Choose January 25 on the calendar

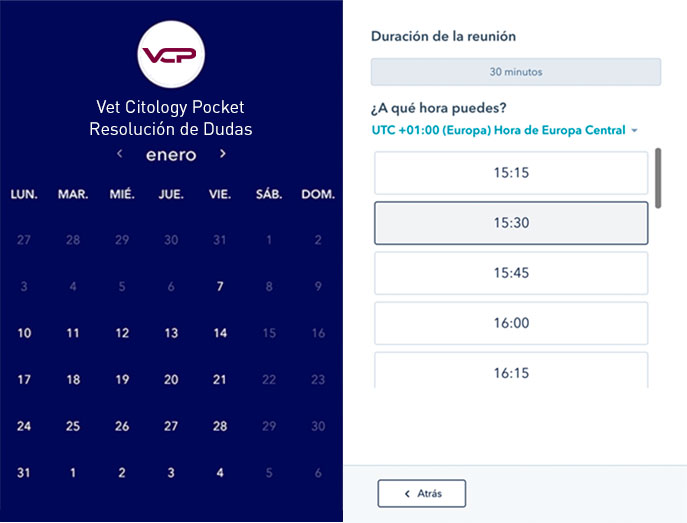click(x=73, y=426)
